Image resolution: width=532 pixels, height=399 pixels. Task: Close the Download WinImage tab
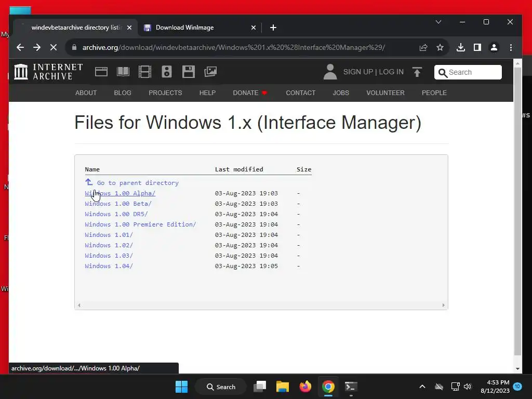254,28
